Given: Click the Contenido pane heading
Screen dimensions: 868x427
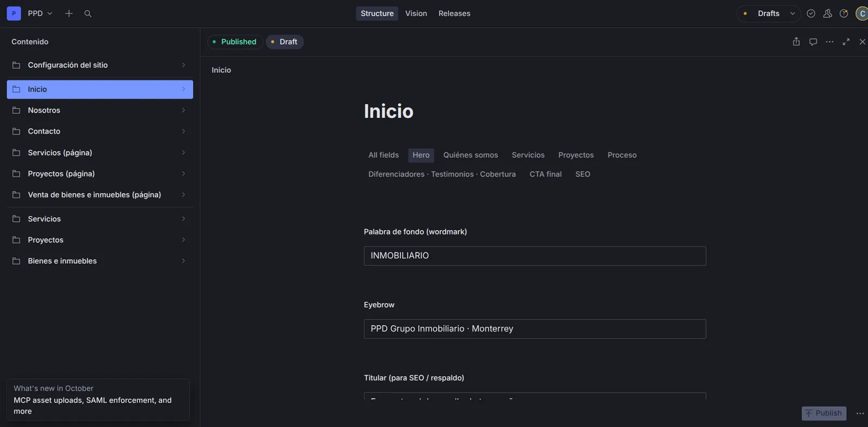Looking at the screenshot, I should click(x=30, y=42).
